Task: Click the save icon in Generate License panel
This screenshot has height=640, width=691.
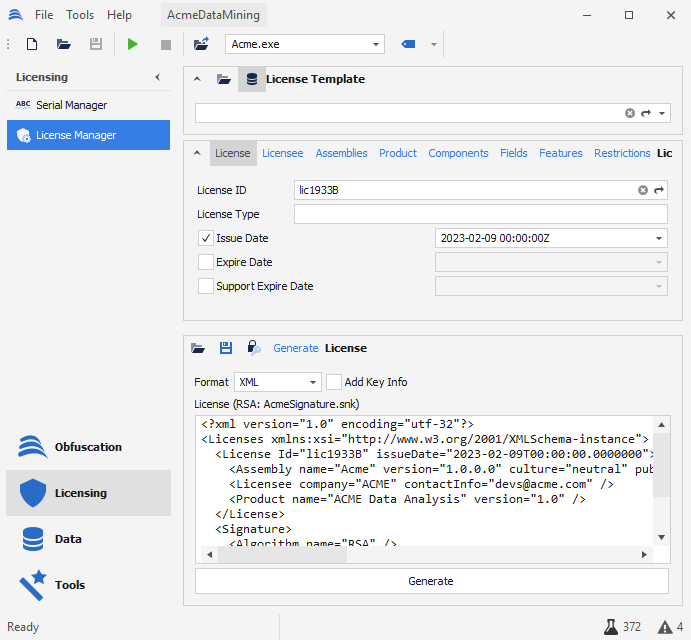Action: [x=226, y=348]
